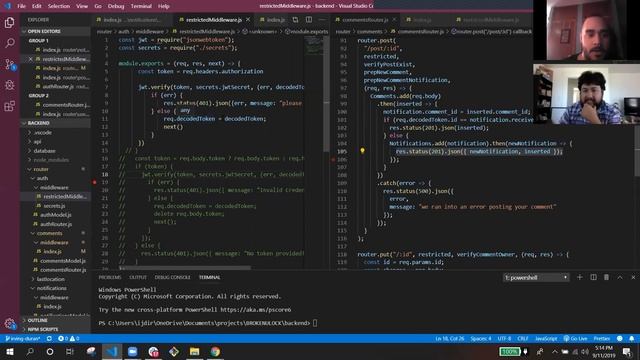Open the Extensions view

click(9, 106)
